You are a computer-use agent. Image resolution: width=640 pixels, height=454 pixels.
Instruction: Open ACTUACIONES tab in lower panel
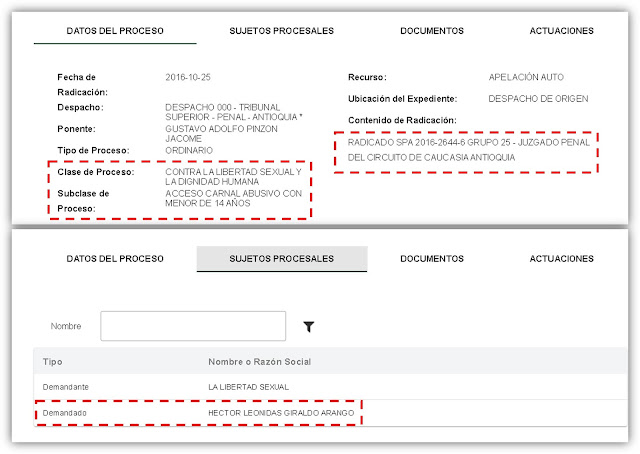562,258
